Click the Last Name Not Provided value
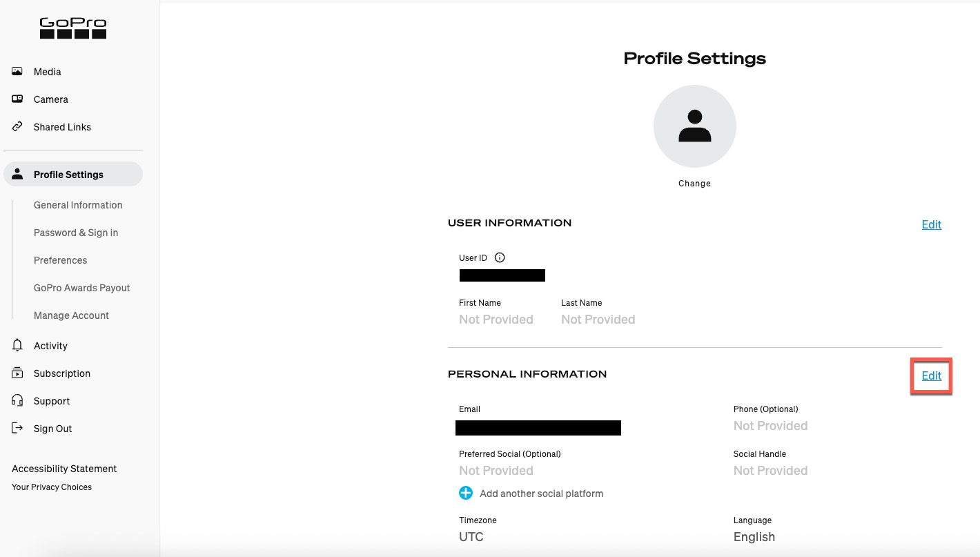This screenshot has width=980, height=557. click(x=598, y=320)
